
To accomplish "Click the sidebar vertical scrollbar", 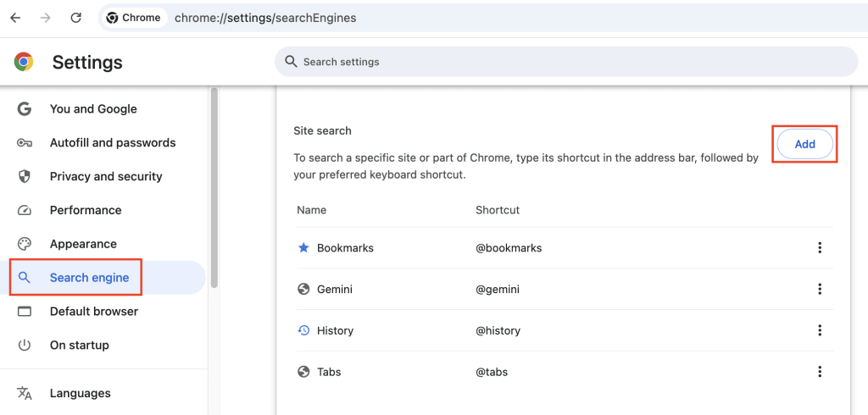I will pos(214,187).
